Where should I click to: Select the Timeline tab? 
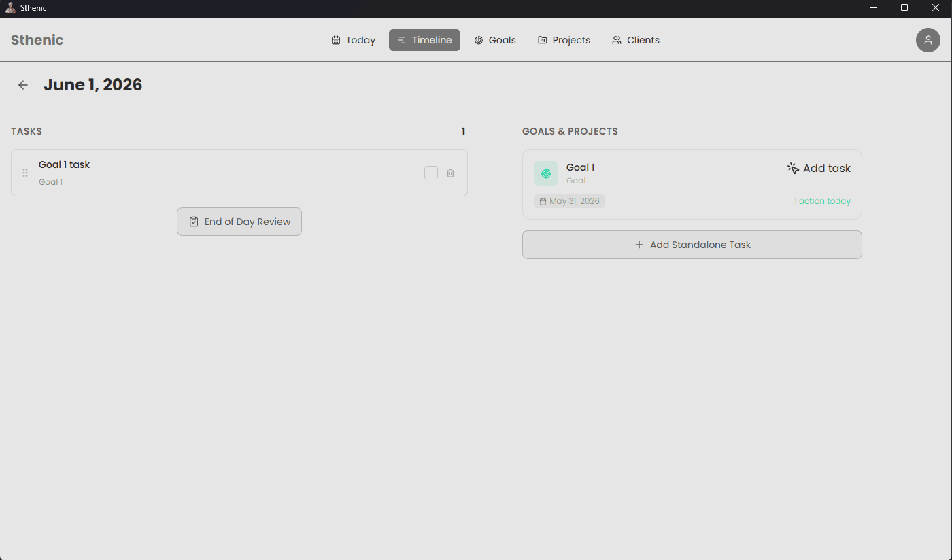point(424,40)
